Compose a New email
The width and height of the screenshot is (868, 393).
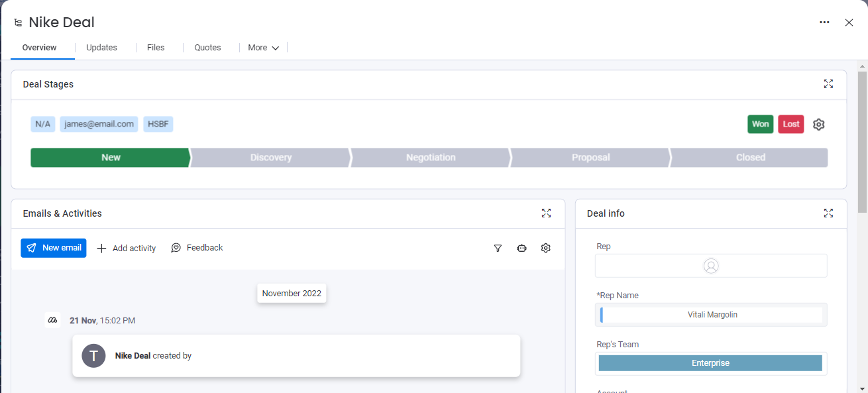[54, 248]
